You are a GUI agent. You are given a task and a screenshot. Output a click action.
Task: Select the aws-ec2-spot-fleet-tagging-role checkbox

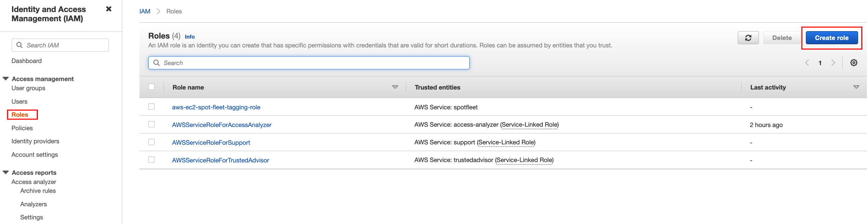(x=151, y=107)
